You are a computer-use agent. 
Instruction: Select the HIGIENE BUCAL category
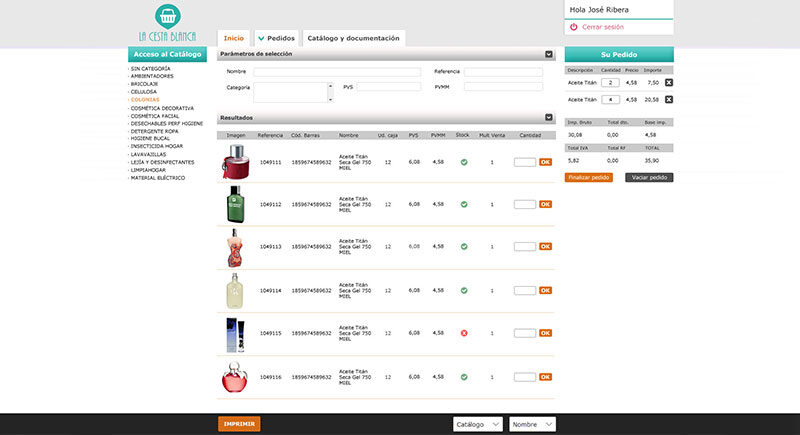[x=151, y=139]
